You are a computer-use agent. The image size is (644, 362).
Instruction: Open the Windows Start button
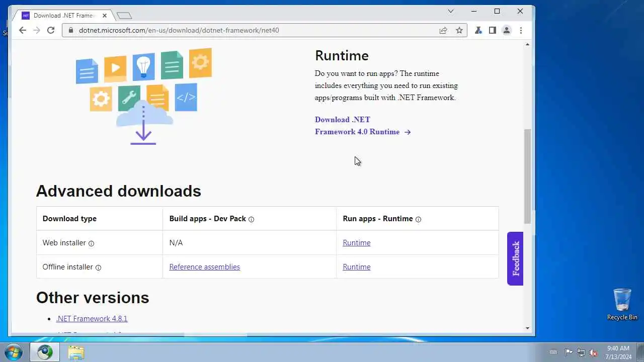(14, 352)
